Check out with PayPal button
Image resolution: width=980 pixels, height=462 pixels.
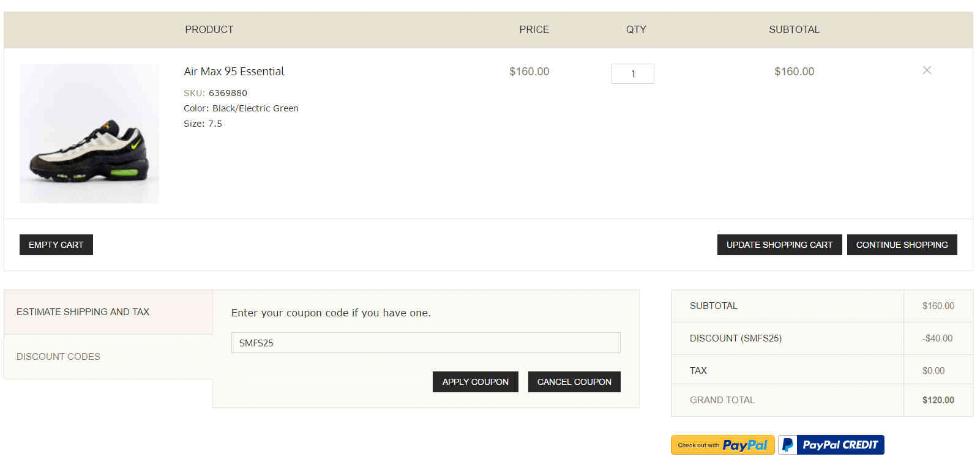(723, 445)
